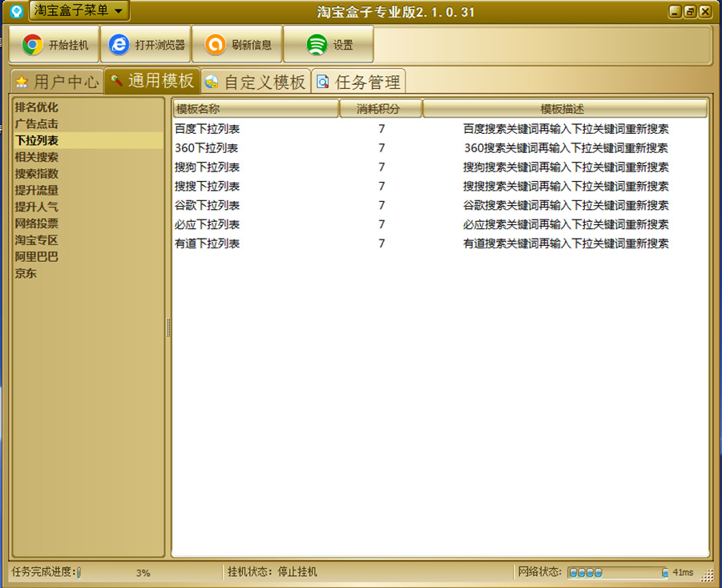Select 下拉列表 in the category list
The width and height of the screenshot is (722, 588).
coord(88,140)
